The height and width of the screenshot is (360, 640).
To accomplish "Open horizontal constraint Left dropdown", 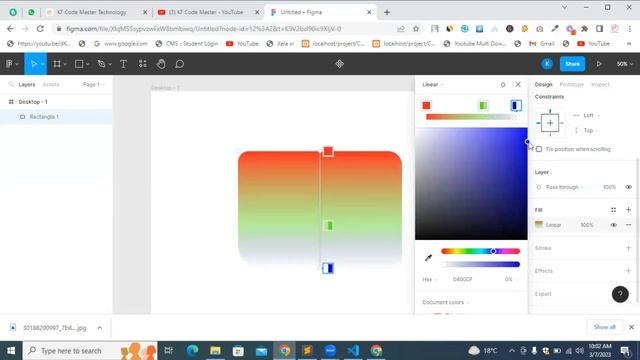I will click(x=591, y=116).
